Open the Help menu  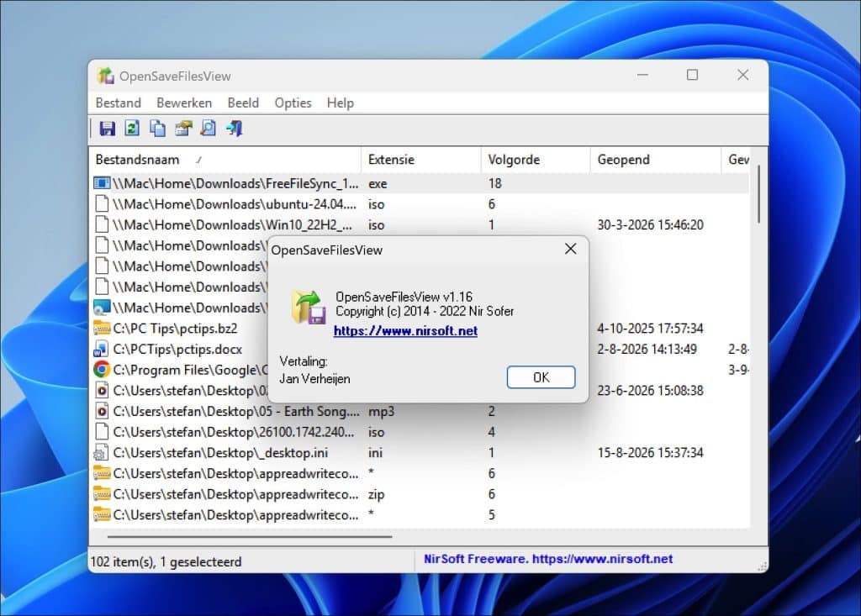pyautogui.click(x=341, y=103)
